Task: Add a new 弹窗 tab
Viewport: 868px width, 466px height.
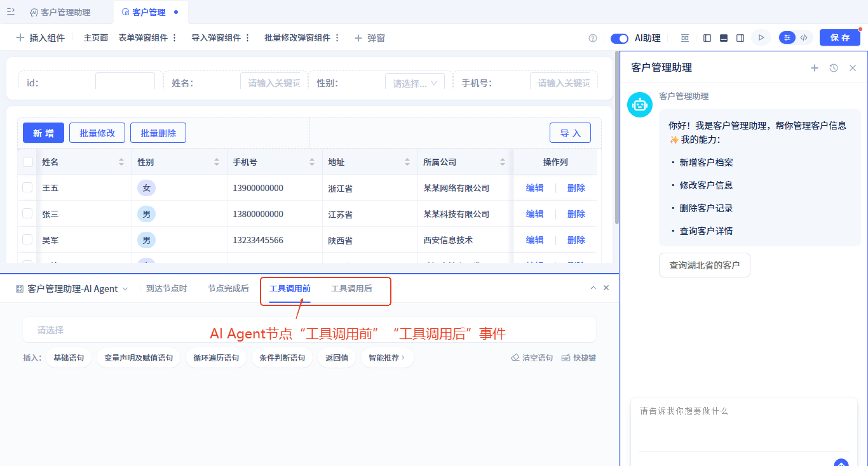Action: (x=370, y=38)
